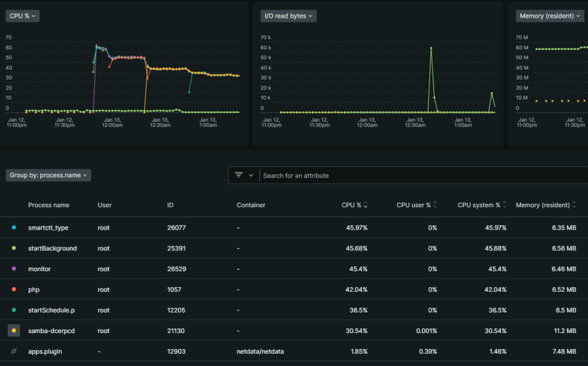Enable the hidden apps.plugin series icon
Viewport: 588px width, 366px height.
tap(14, 351)
